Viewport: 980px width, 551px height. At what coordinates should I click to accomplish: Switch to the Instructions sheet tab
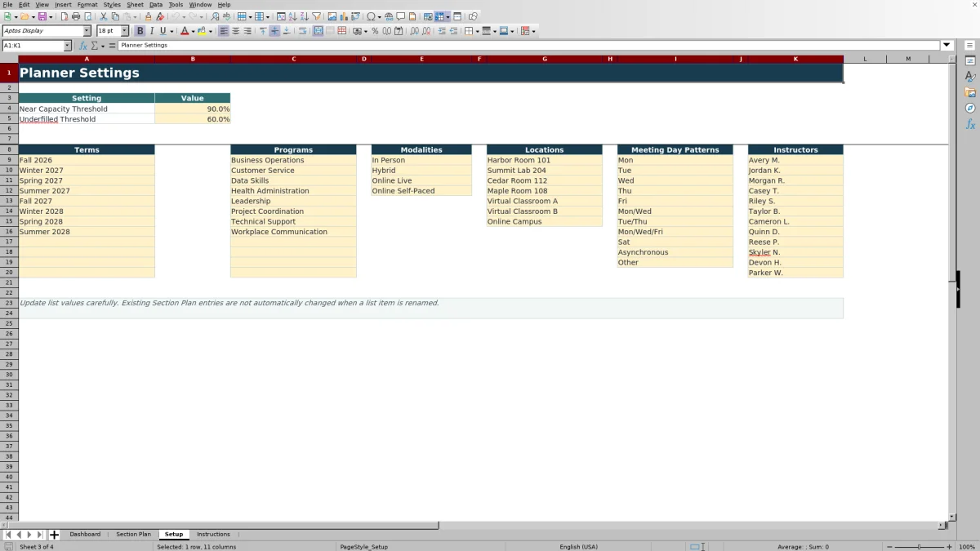[x=213, y=535]
